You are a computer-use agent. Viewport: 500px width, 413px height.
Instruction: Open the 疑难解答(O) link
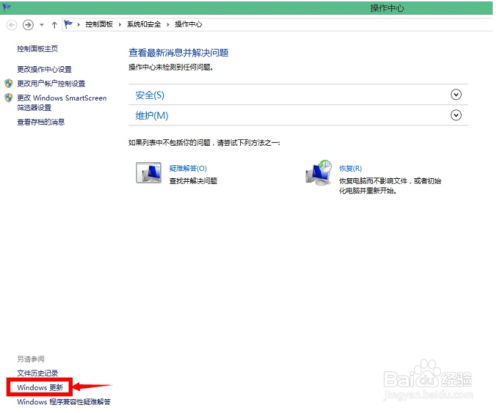pyautogui.click(x=188, y=168)
